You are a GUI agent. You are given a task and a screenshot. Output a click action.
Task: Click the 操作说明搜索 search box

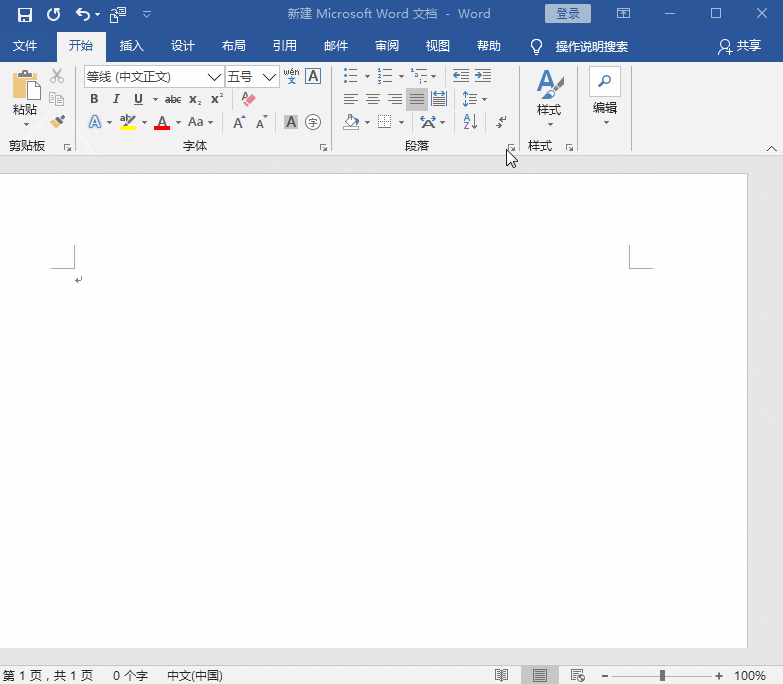pyautogui.click(x=591, y=46)
